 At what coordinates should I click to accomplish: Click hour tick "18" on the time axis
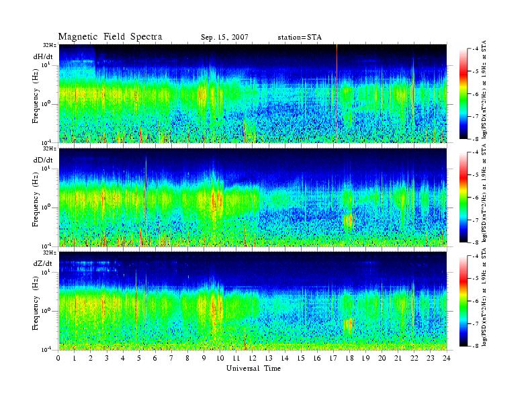[349, 359]
